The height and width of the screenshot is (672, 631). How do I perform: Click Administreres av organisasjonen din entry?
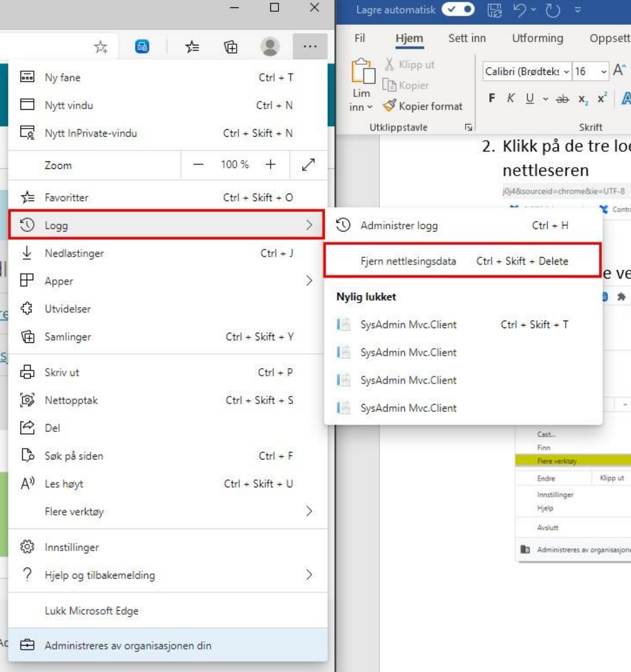pyautogui.click(x=168, y=645)
